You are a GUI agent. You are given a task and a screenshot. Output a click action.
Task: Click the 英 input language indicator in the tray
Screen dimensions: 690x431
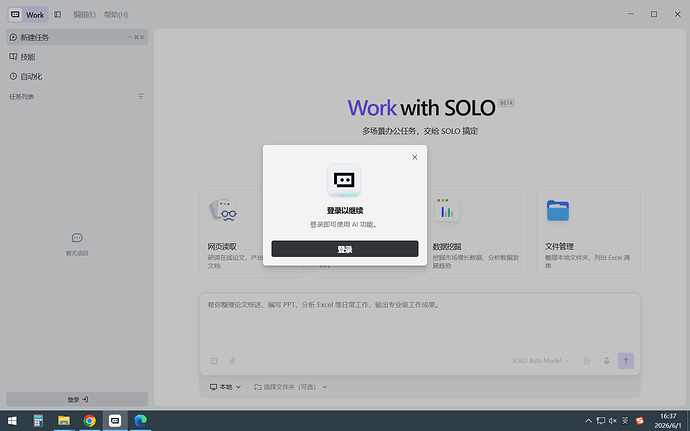point(625,421)
